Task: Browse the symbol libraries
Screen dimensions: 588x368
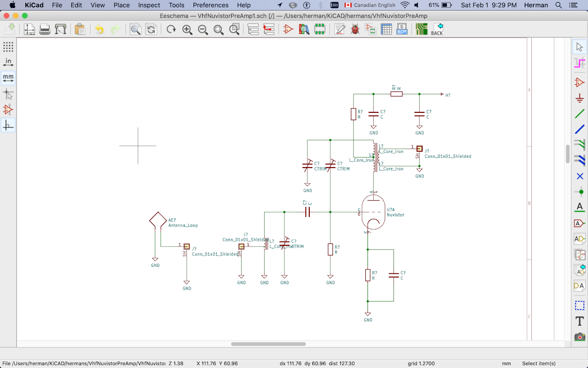Action: pos(304,29)
